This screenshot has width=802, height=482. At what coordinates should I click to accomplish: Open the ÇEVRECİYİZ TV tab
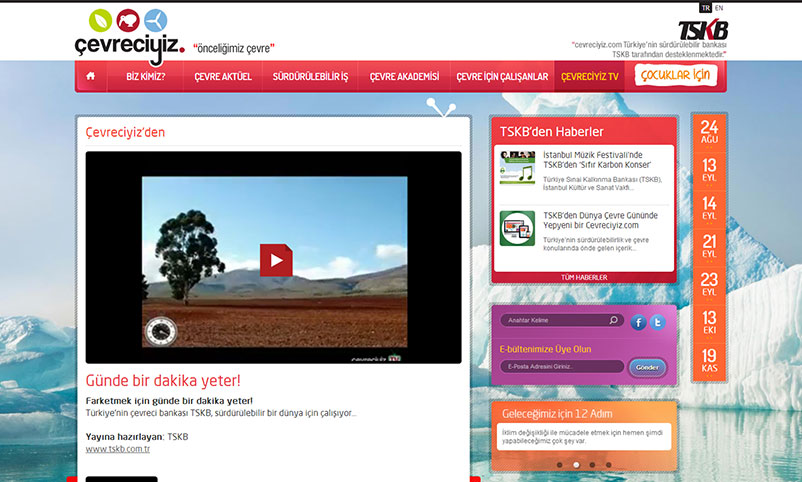(590, 77)
